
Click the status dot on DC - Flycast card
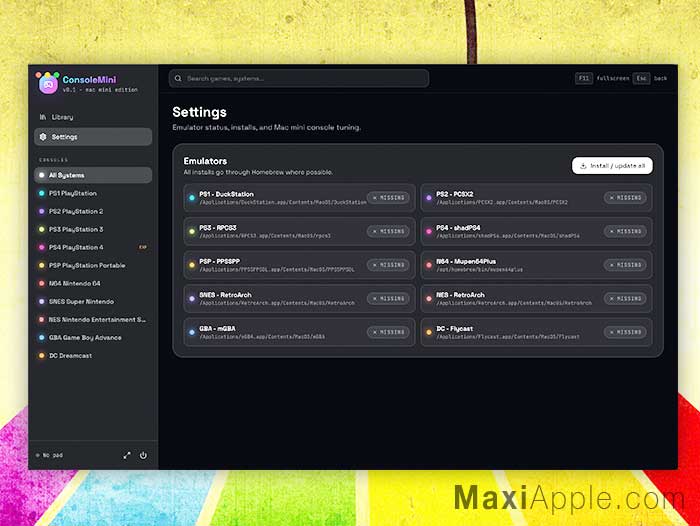point(429,332)
